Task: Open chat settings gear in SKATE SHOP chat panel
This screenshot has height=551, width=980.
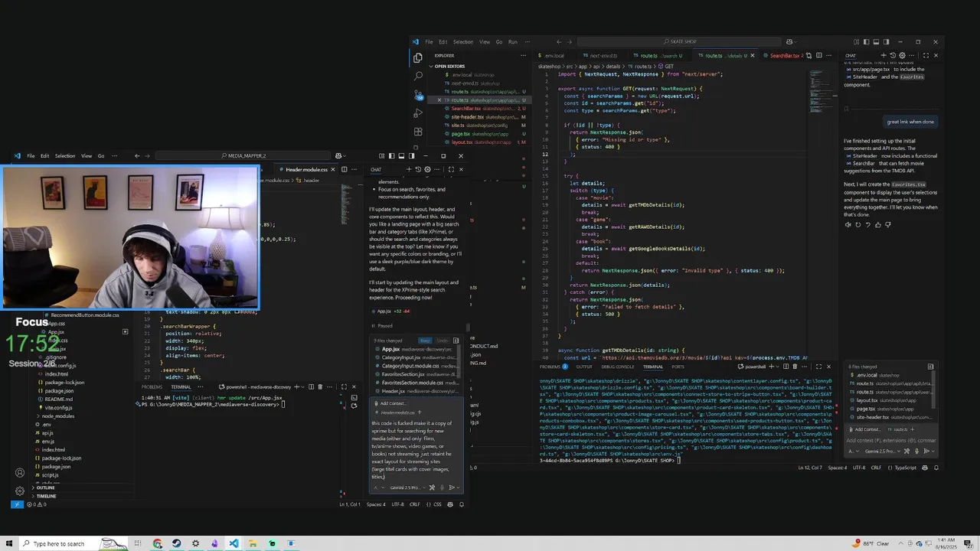Action: [902, 55]
